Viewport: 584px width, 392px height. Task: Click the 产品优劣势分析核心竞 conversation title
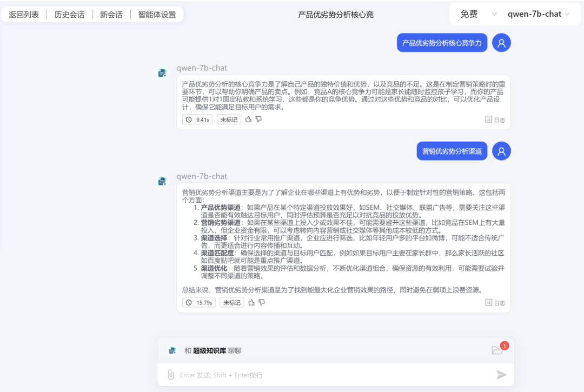tap(336, 15)
